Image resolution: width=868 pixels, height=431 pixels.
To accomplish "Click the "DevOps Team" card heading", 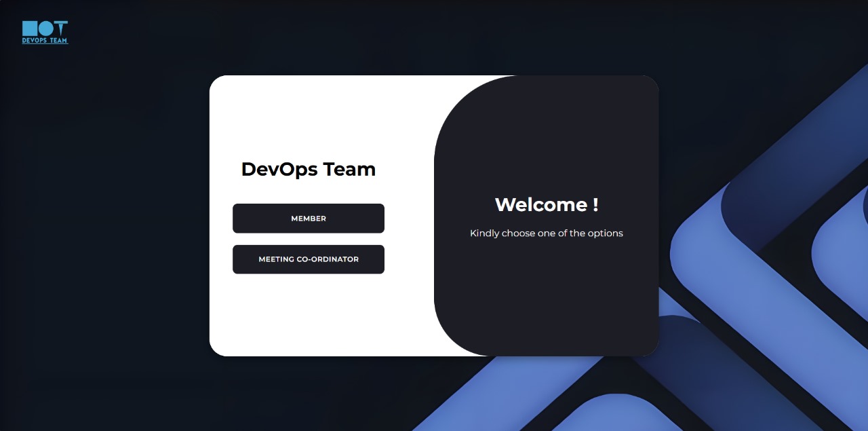I will [x=309, y=169].
